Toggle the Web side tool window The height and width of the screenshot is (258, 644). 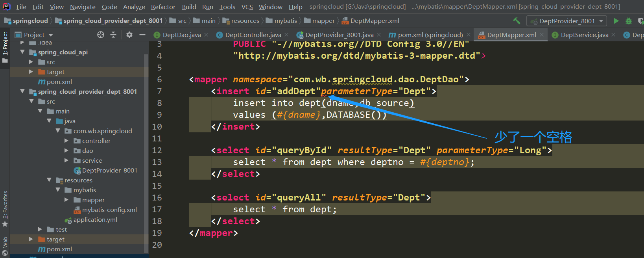coord(5,247)
